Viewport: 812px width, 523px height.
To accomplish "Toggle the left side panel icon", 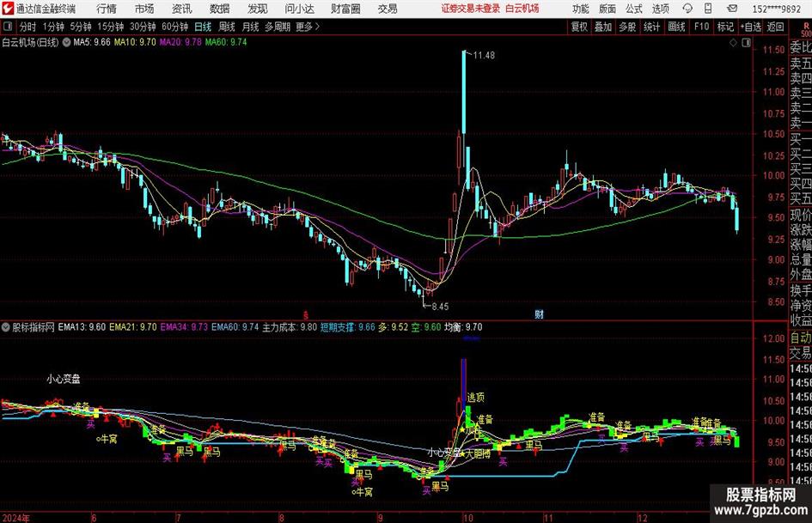I will tap(7, 27).
